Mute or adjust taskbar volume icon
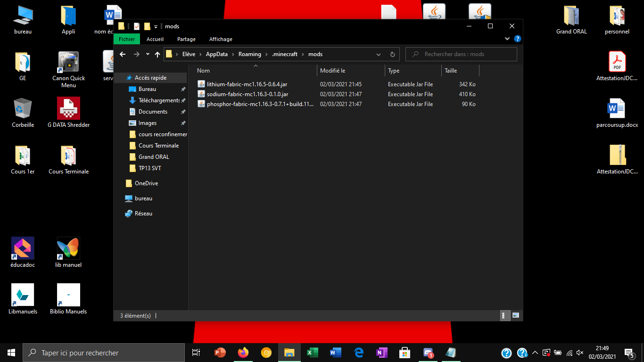Image resolution: width=644 pixels, height=362 pixels. [x=580, y=353]
